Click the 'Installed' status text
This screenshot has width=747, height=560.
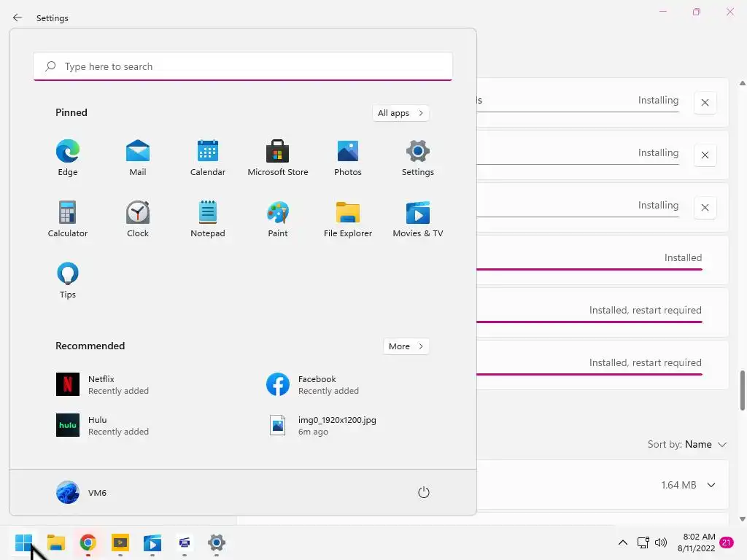click(683, 257)
